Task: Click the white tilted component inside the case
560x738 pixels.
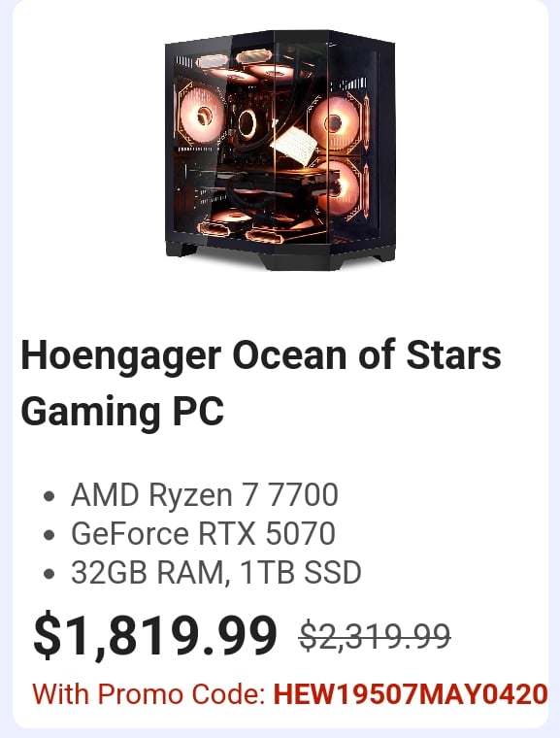Action: pyautogui.click(x=294, y=146)
